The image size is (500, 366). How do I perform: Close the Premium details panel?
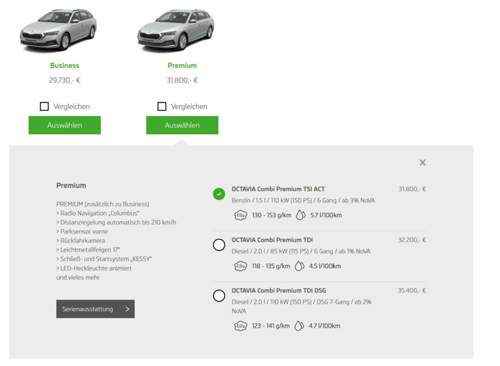point(422,163)
